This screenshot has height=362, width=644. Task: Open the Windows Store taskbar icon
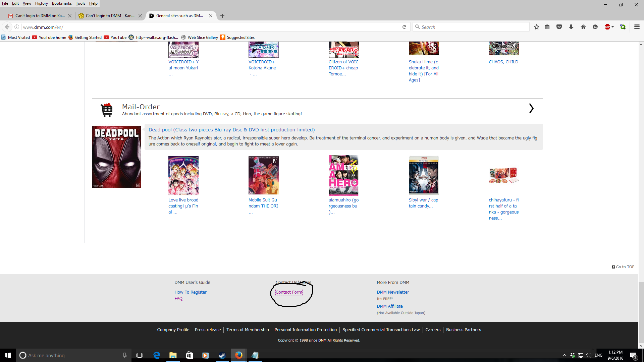coord(189,355)
